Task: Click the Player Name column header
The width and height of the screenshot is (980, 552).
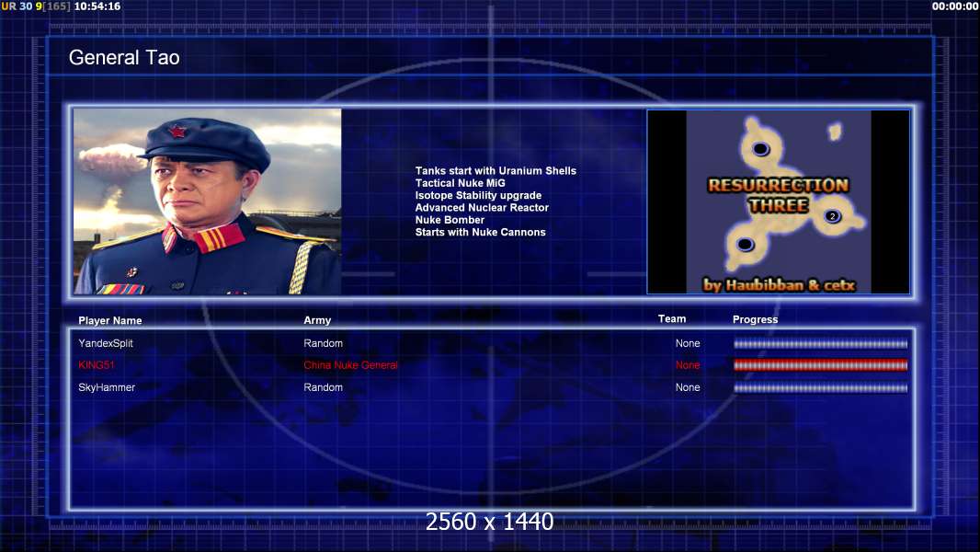Action: point(110,320)
